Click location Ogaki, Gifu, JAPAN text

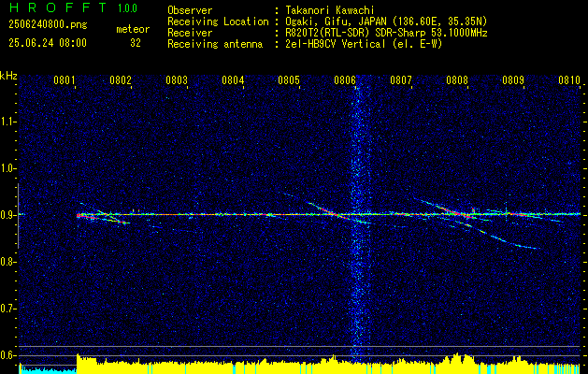point(386,22)
